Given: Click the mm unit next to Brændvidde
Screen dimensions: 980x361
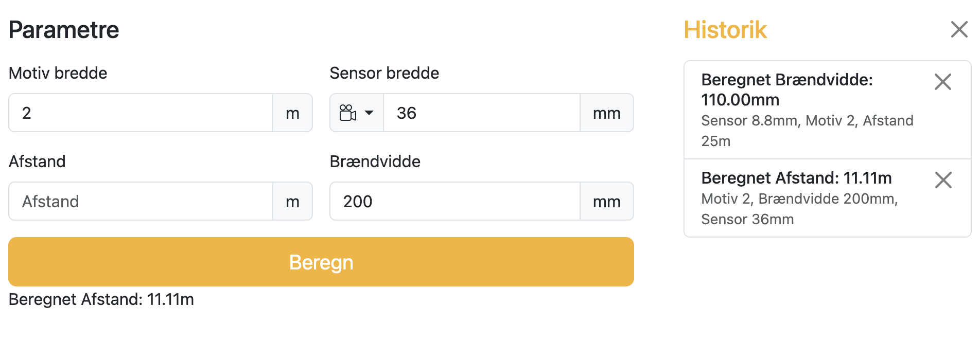Looking at the screenshot, I should tap(606, 201).
